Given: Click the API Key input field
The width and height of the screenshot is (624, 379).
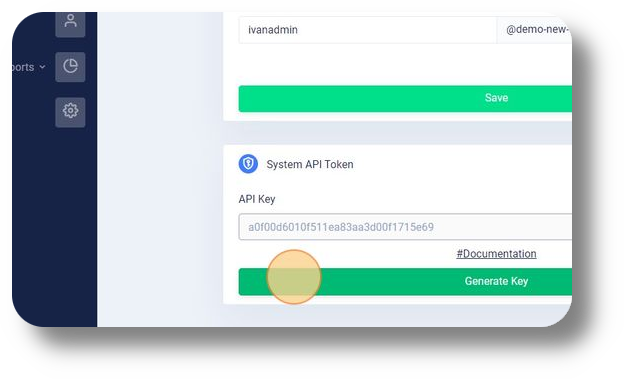Looking at the screenshot, I should point(405,227).
